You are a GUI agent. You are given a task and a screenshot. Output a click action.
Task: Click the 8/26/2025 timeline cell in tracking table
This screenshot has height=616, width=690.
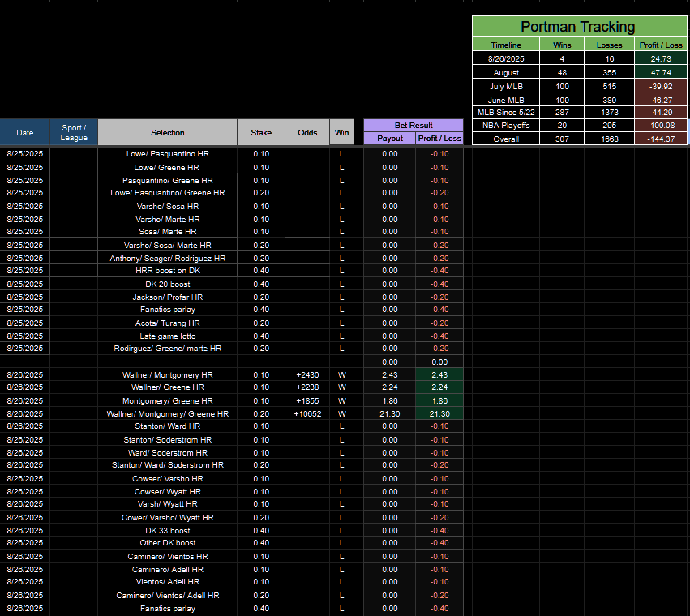506,58
